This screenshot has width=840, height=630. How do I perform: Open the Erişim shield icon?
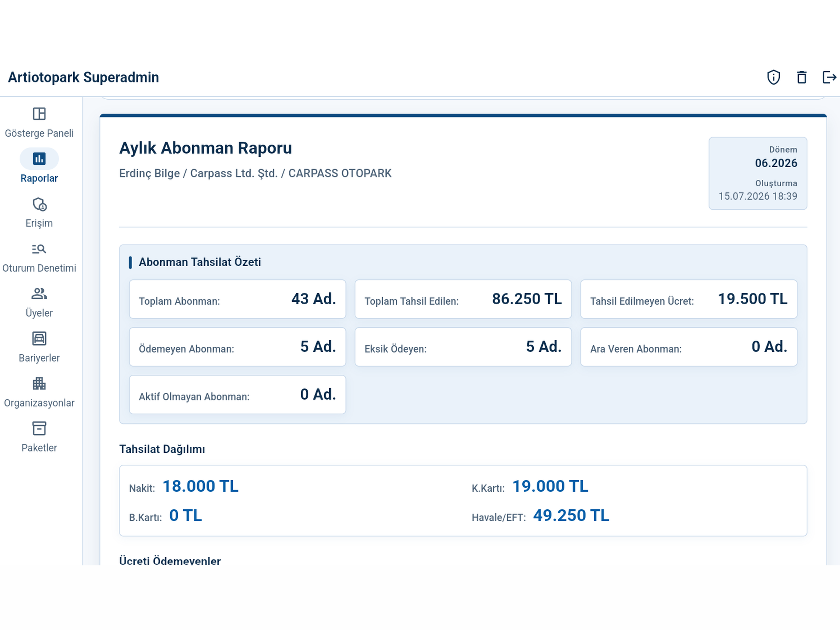(39, 204)
